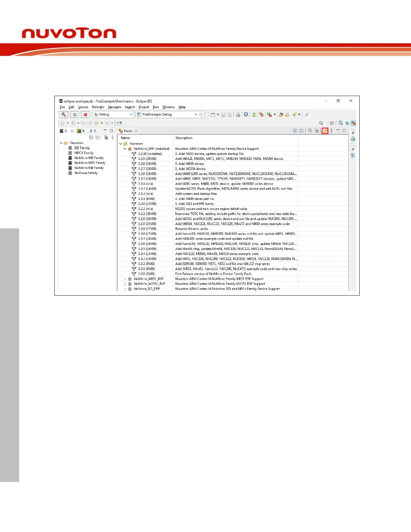The height and width of the screenshot is (532, 411).
Task: Collapse the NuMicro_DFP pack node
Action: click(125, 149)
